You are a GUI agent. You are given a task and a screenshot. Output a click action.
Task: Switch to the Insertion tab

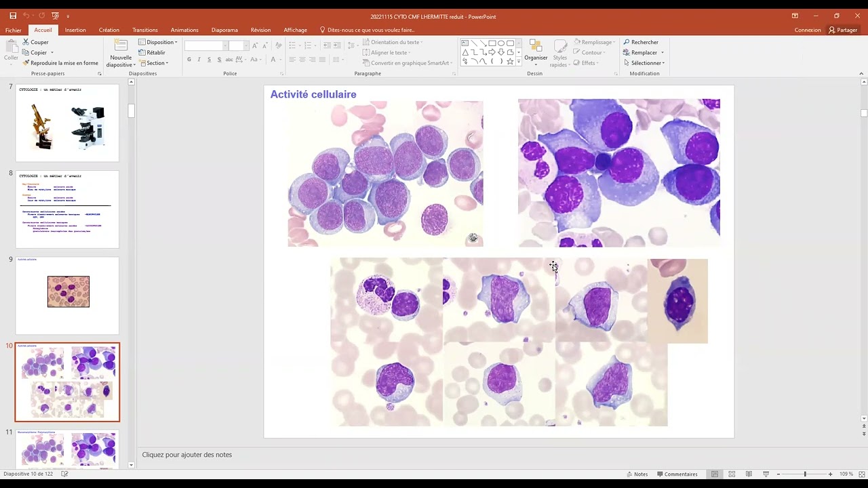(x=75, y=30)
